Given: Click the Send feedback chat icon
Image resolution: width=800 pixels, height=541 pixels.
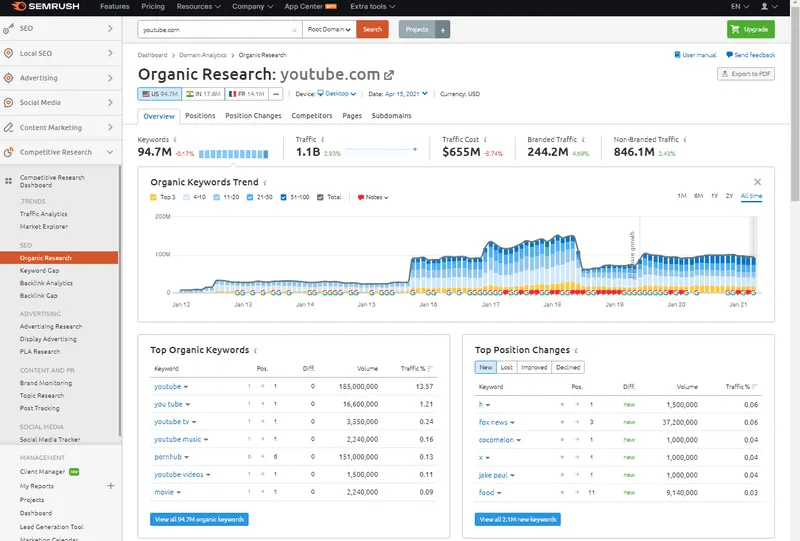Looking at the screenshot, I should click(729, 55).
